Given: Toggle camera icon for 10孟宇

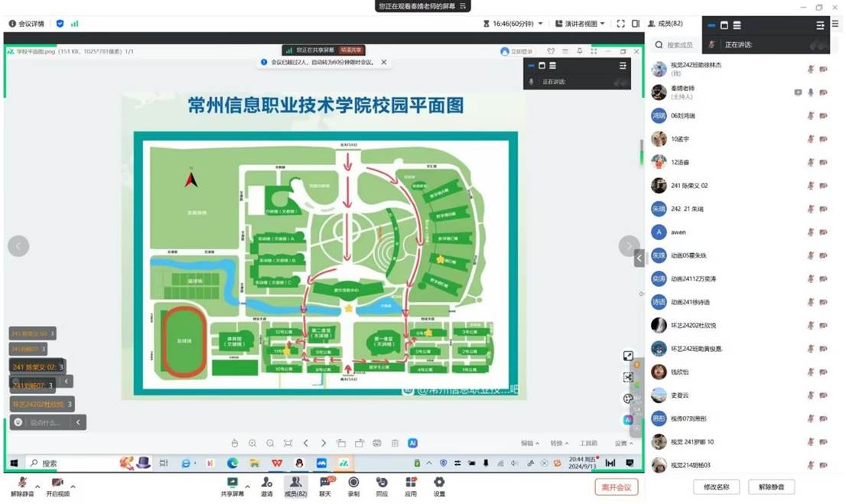Looking at the screenshot, I should coord(823,138).
